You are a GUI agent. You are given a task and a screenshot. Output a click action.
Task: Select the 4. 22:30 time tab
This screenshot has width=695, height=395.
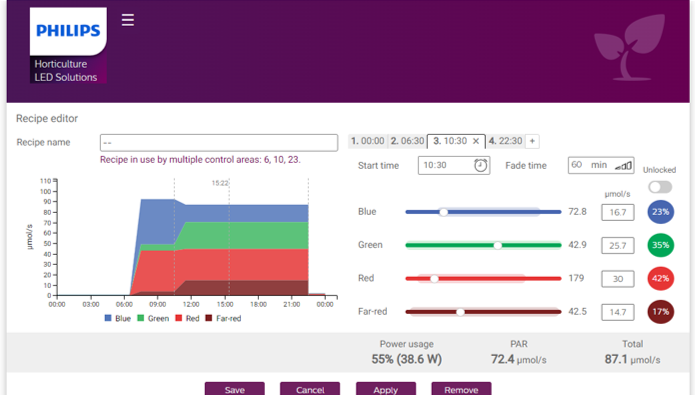(x=505, y=141)
